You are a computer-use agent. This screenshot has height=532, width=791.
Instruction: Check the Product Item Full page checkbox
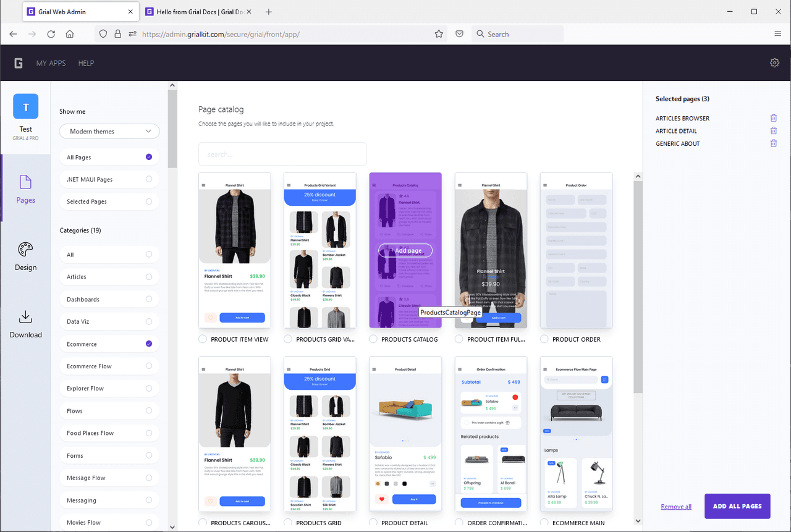point(459,339)
